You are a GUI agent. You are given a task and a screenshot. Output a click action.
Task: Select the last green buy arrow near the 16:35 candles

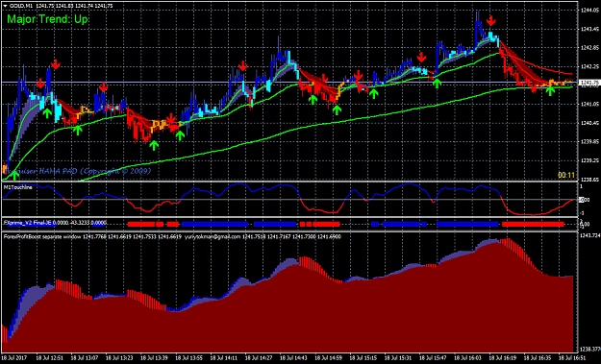click(x=550, y=91)
